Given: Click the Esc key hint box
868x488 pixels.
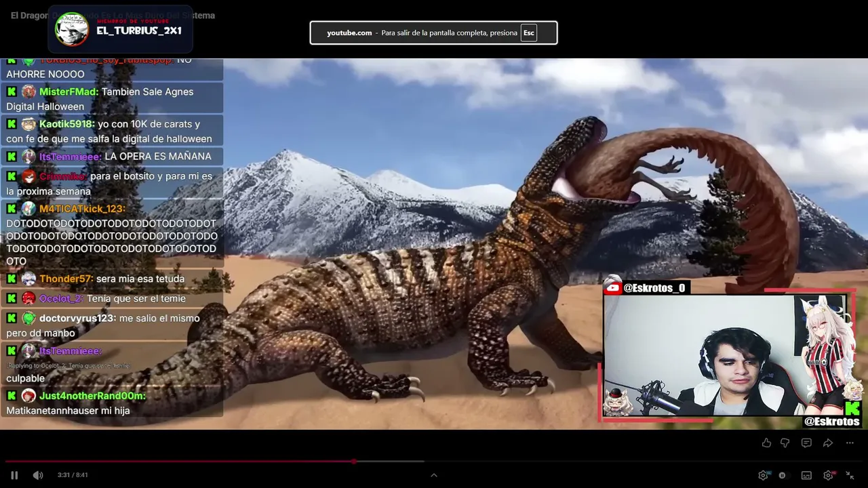Looking at the screenshot, I should coord(529,33).
